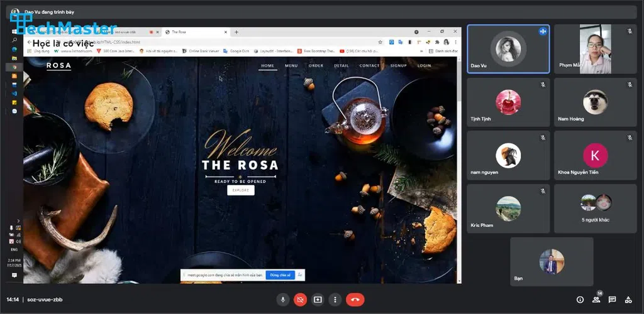The image size is (644, 314).
Task: Open Meet more options menu
Action: click(335, 300)
